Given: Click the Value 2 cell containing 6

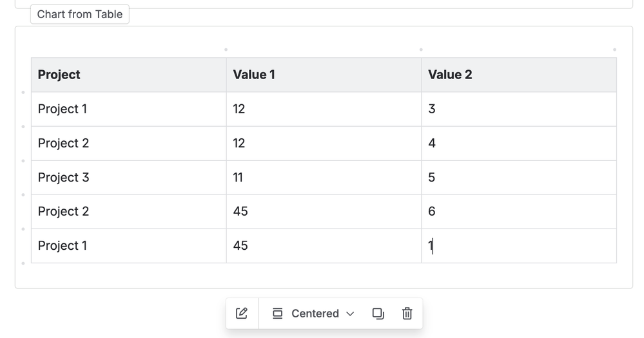Looking at the screenshot, I should pyautogui.click(x=519, y=211).
